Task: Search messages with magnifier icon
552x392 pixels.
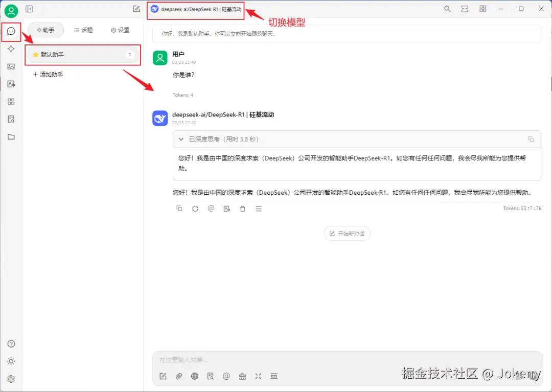Action: (447, 9)
